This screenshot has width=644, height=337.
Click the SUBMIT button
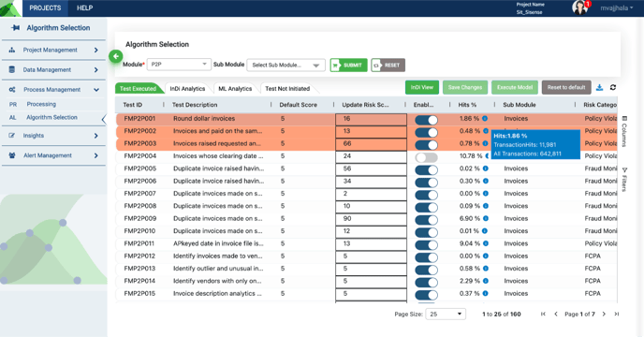coord(349,65)
